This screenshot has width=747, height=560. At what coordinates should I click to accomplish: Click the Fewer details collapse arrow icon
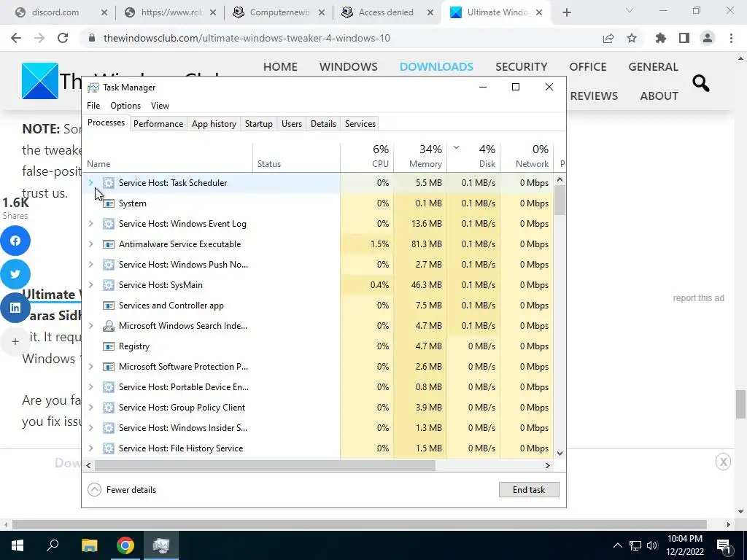tap(94, 489)
